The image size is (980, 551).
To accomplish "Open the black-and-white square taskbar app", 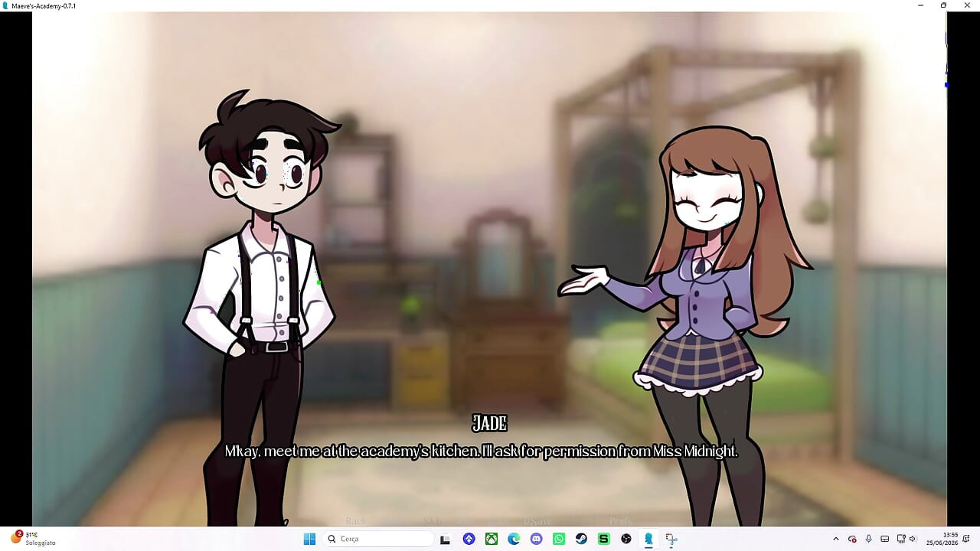I will coord(445,539).
